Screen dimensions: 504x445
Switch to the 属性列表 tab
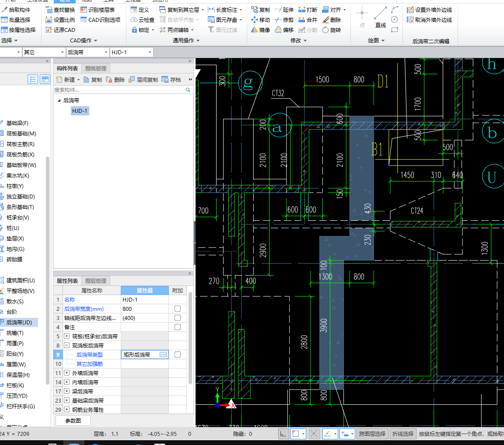(x=67, y=281)
